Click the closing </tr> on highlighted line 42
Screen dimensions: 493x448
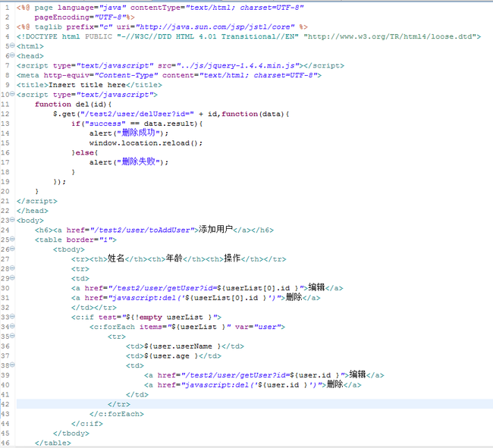pyautogui.click(x=119, y=404)
